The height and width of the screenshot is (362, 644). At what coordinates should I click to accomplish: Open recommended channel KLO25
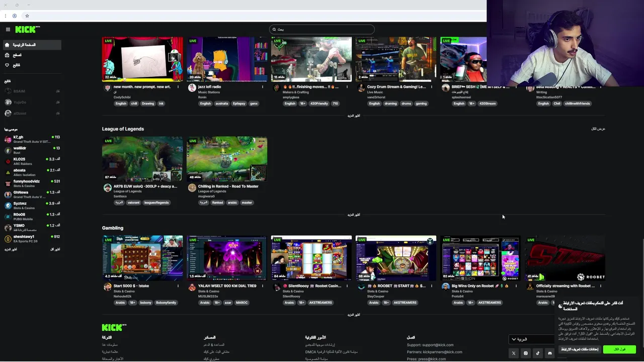[x=32, y=161]
